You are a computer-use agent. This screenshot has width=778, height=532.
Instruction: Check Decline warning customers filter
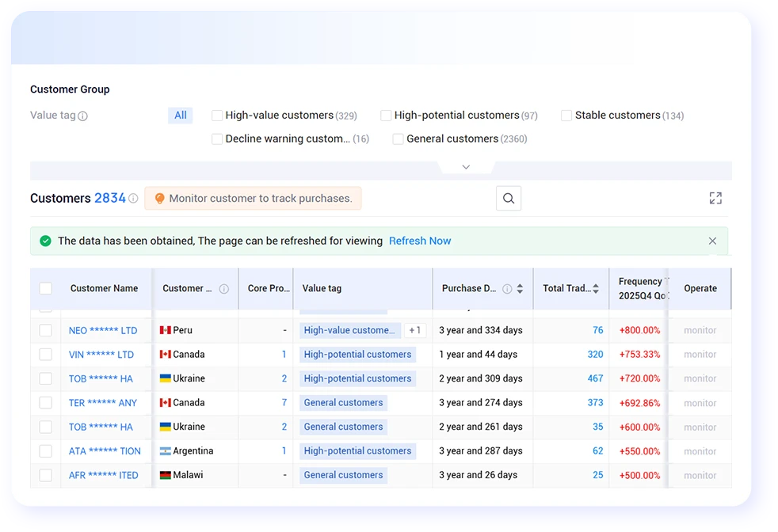[x=217, y=139]
